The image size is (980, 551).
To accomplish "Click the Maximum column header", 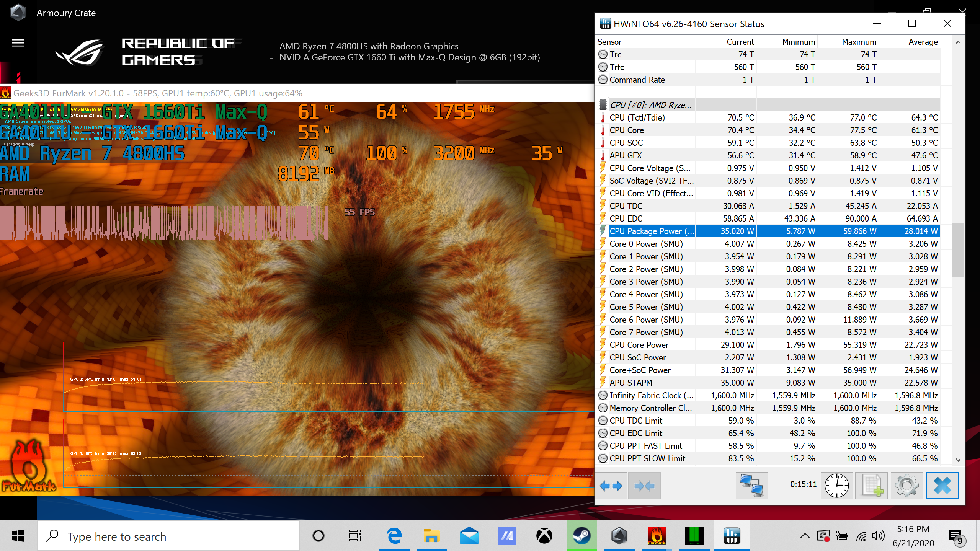I will [848, 42].
